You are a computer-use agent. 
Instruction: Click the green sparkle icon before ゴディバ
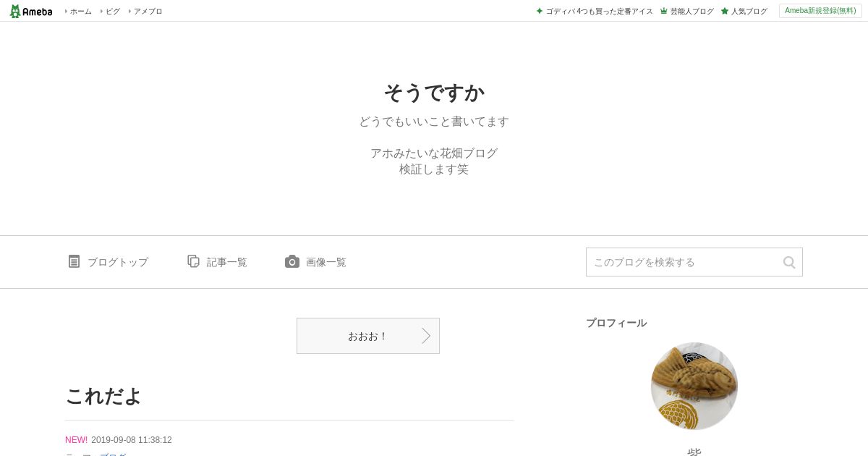pyautogui.click(x=540, y=11)
